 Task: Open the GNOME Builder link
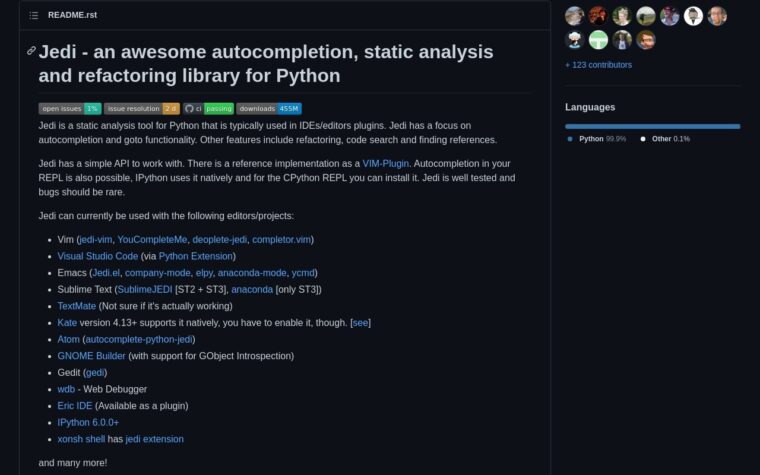tap(91, 356)
